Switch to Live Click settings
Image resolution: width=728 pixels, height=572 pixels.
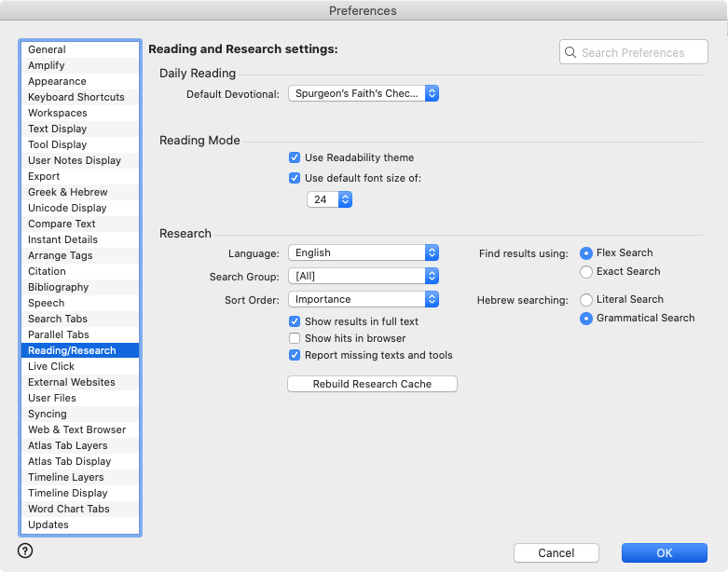tap(51, 366)
